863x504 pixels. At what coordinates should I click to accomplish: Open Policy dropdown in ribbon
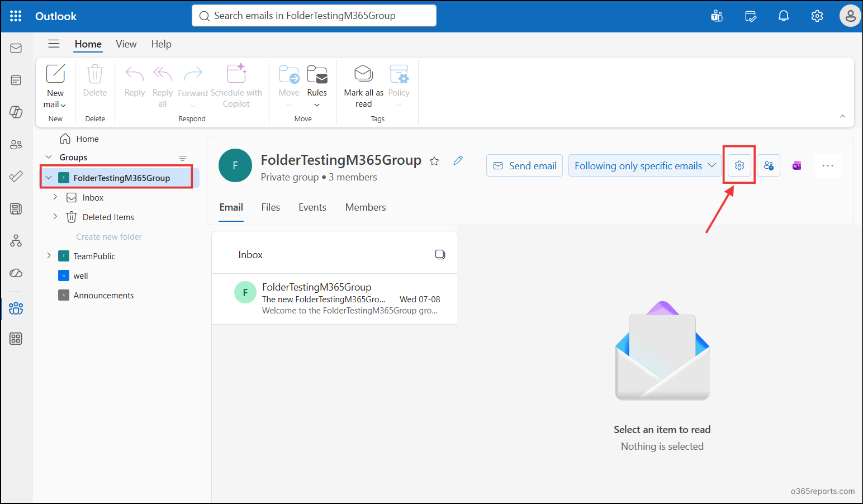click(399, 105)
